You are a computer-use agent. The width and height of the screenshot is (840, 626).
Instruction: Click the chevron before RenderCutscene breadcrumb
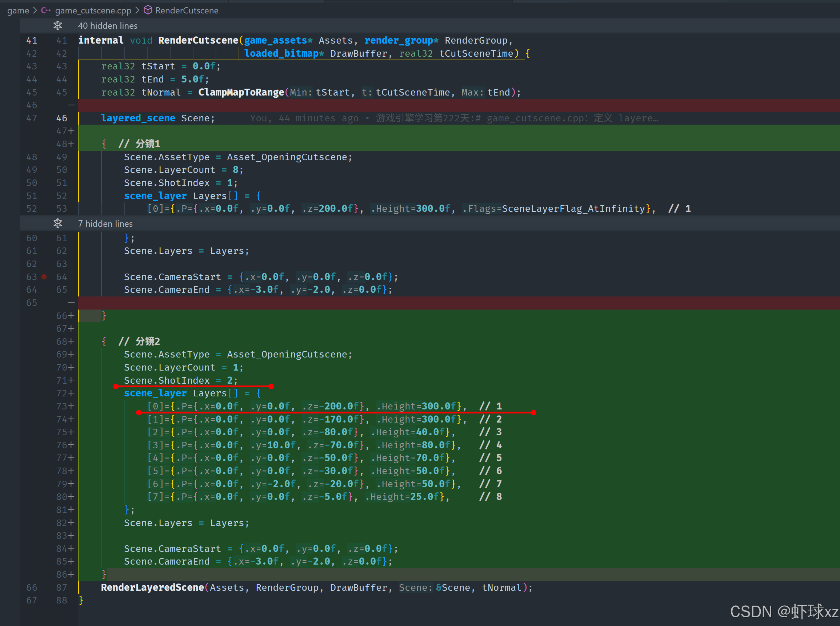coord(137,10)
